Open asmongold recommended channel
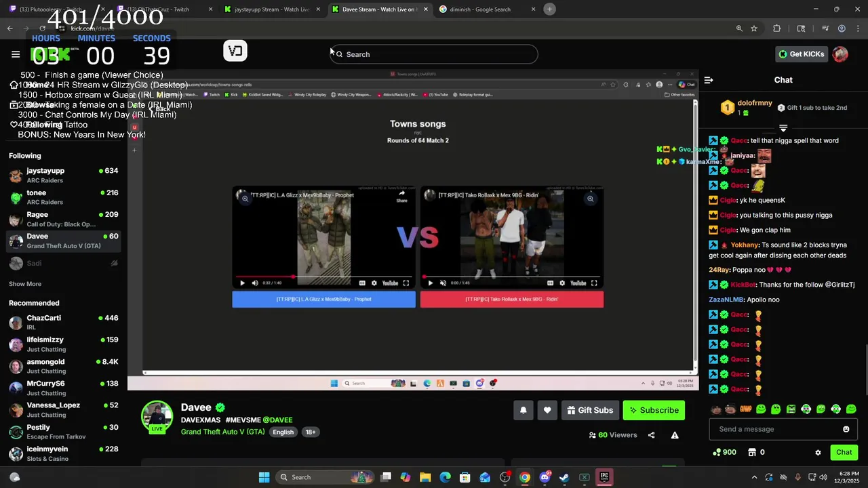 coord(63,366)
